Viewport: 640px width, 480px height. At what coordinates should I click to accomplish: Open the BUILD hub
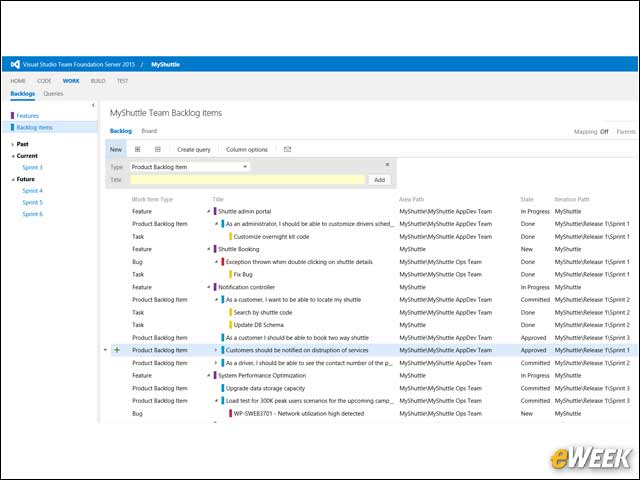pyautogui.click(x=98, y=81)
